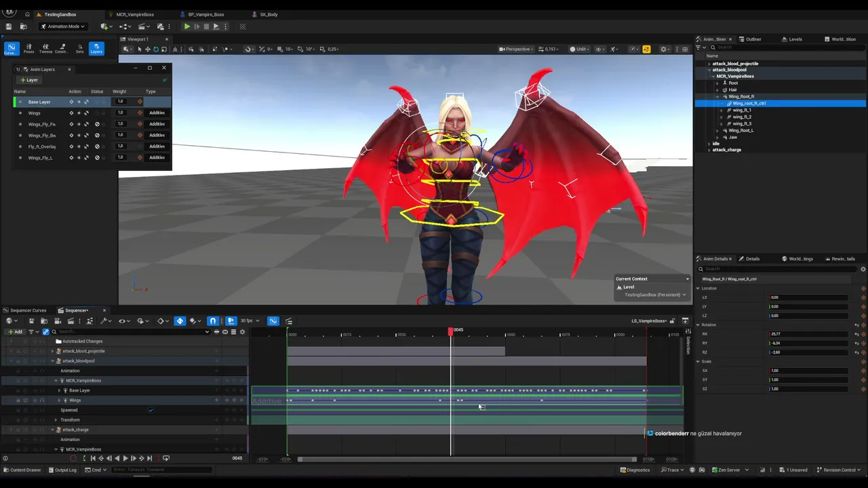Image resolution: width=868 pixels, height=488 pixels.
Task: Toggle the auto-key blue diamond button
Action: point(180,321)
